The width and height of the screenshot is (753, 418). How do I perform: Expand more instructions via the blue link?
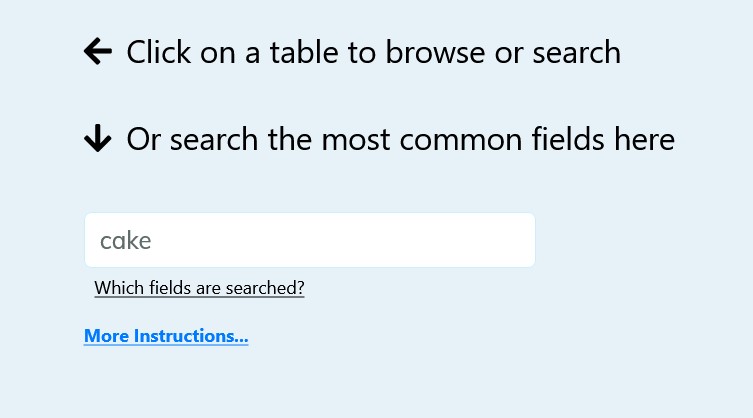click(166, 336)
